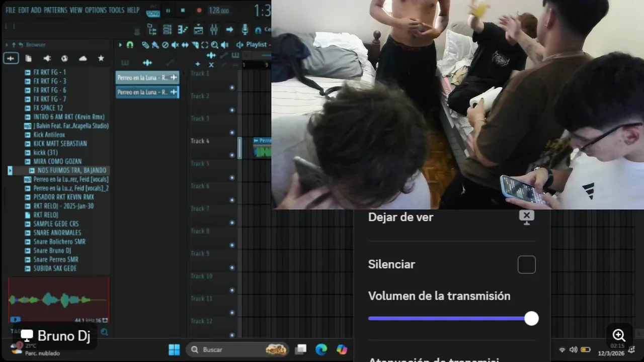Select the delete tool in playlist
The height and width of the screenshot is (362, 644).
pos(166,45)
